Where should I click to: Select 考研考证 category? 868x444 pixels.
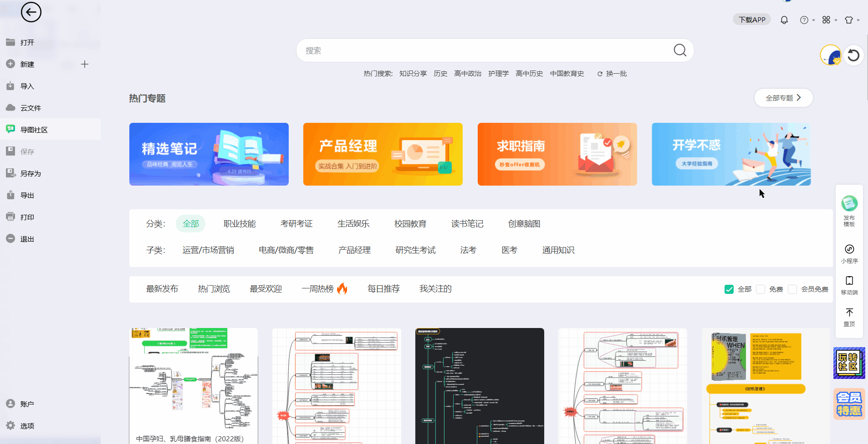tap(296, 224)
